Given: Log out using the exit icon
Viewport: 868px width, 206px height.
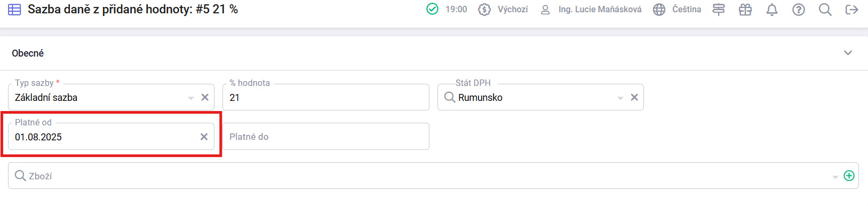Looking at the screenshot, I should point(851,10).
